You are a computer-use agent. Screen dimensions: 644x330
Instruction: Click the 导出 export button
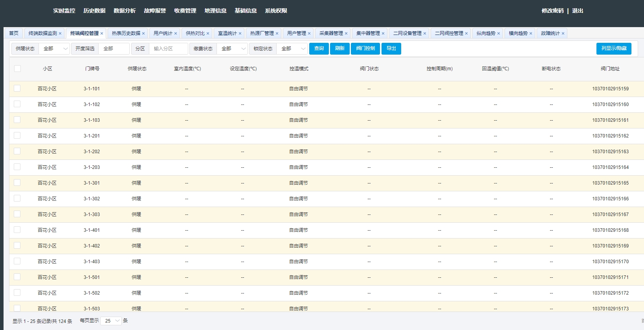(391, 49)
